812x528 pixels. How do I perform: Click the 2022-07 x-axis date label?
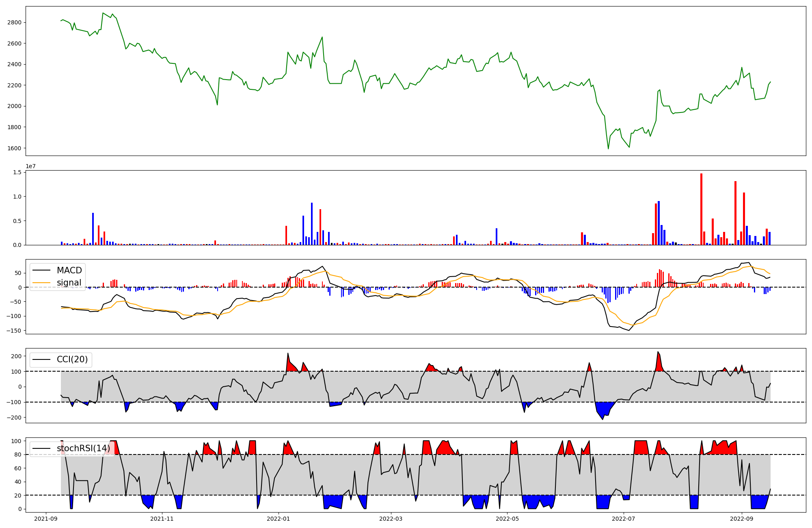(x=624, y=519)
